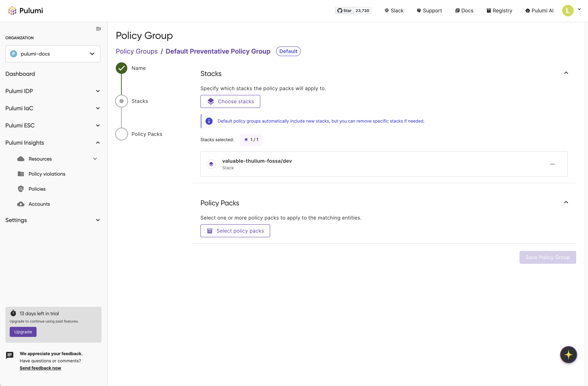This screenshot has height=386, width=588.
Task: Click the valuable-thulium-fossa/dev stack icon
Action: pos(211,164)
